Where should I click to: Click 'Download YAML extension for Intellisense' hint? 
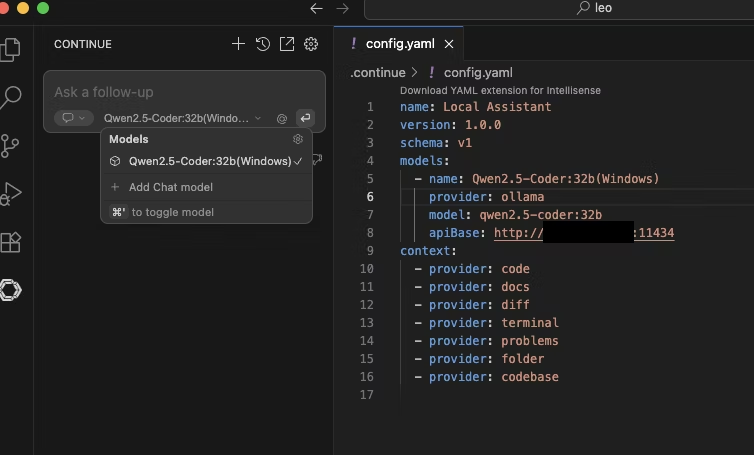(x=500, y=90)
